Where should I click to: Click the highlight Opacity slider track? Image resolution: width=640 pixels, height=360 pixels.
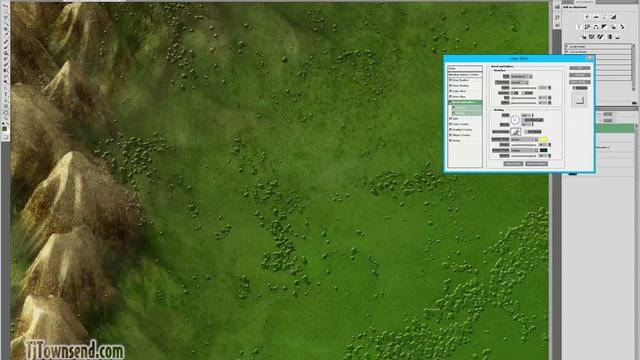524,144
